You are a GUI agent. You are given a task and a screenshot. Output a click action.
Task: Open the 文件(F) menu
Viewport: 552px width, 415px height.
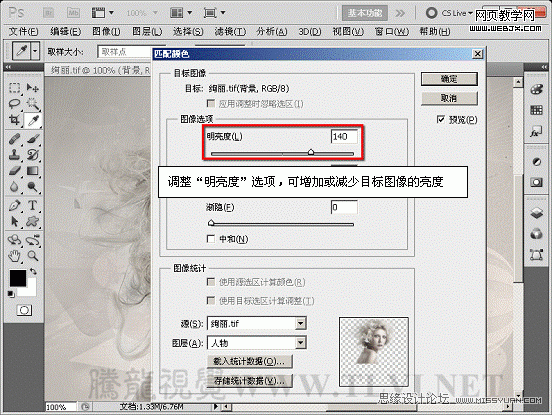23,32
